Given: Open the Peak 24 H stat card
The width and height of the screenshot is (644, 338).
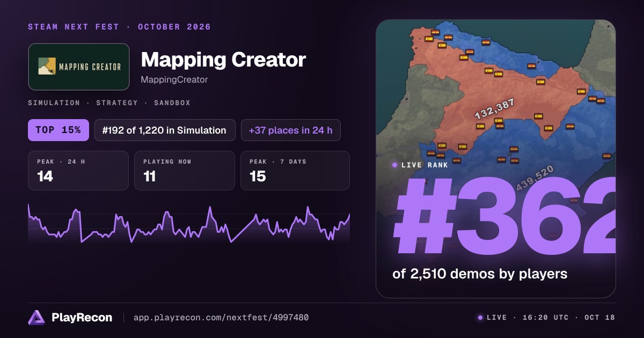Looking at the screenshot, I should click(78, 171).
